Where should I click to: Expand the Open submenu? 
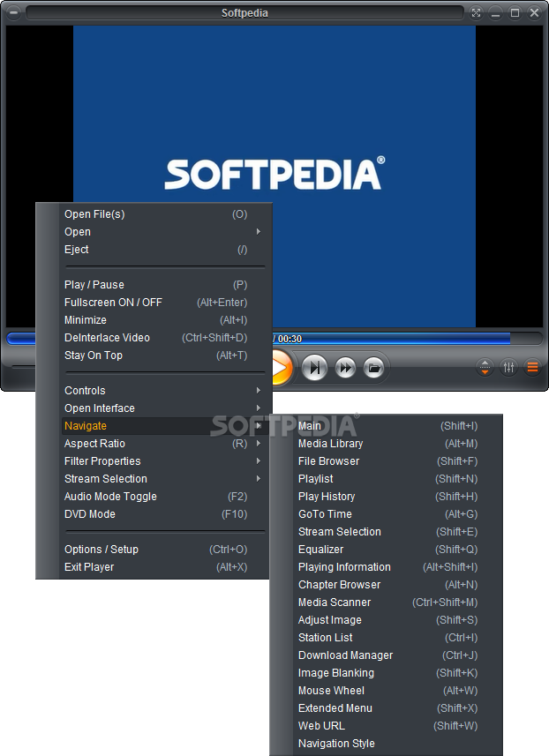[164, 232]
